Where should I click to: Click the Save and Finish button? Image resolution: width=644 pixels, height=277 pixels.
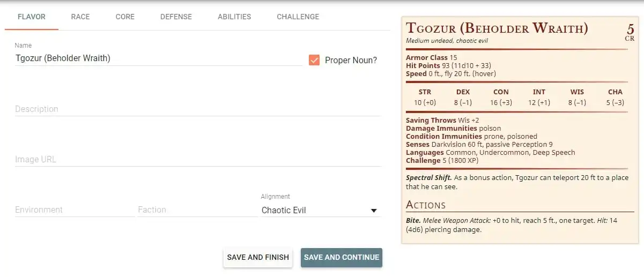click(258, 257)
